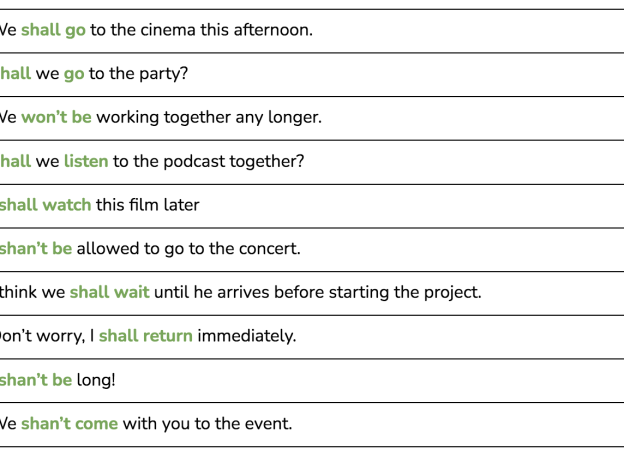Image resolution: width=624 pixels, height=468 pixels.
Task: Click "to the podcast together?" text
Action: click(208, 161)
